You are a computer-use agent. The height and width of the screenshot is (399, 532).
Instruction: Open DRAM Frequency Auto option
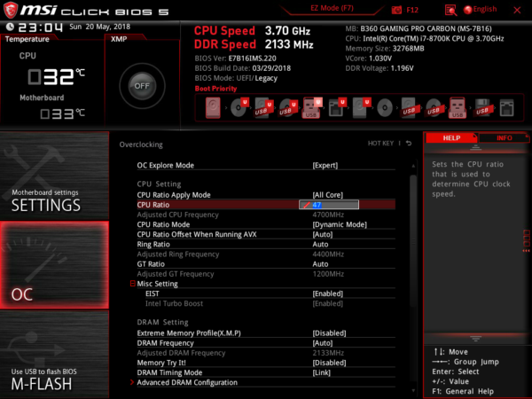tap(323, 343)
